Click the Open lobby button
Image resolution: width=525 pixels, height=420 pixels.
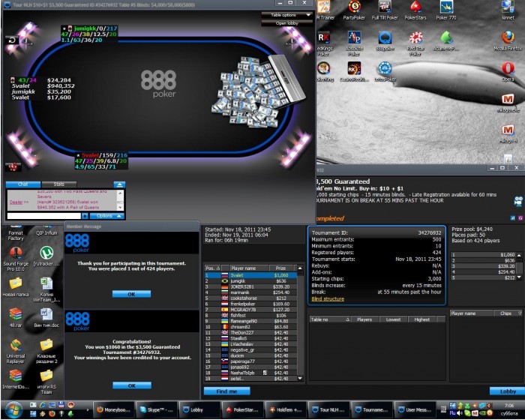287,23
